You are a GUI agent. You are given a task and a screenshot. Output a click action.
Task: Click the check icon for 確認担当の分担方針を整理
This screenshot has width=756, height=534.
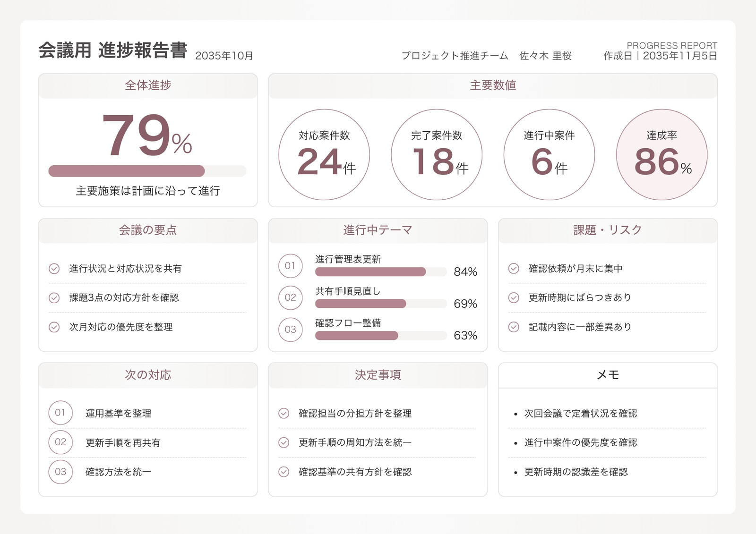284,414
